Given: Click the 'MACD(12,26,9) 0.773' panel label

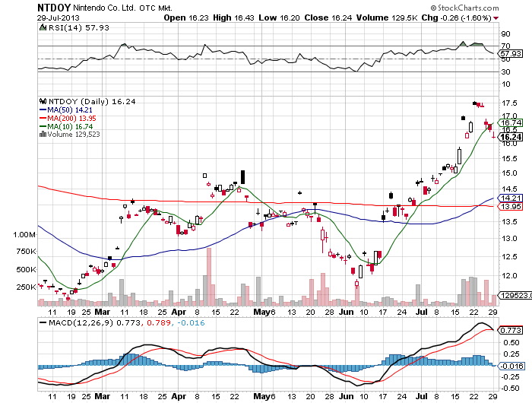Looking at the screenshot, I should point(94,322).
